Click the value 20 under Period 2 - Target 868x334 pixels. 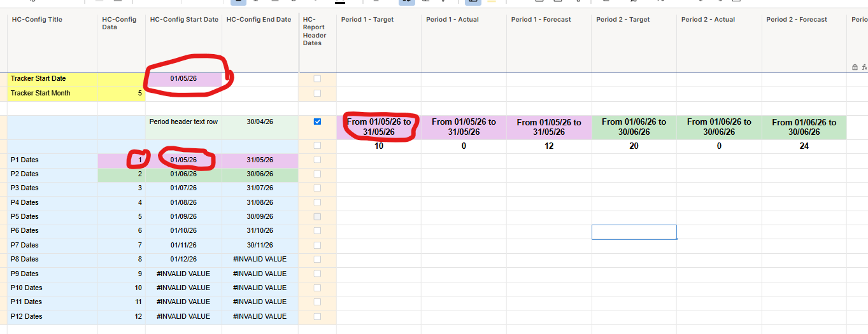[x=634, y=146]
